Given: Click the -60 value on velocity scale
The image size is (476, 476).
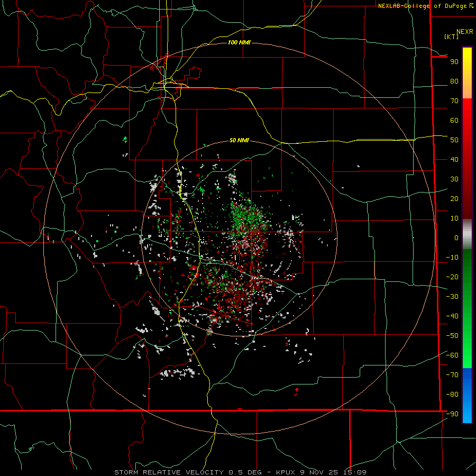Looking at the screenshot, I should [452, 355].
